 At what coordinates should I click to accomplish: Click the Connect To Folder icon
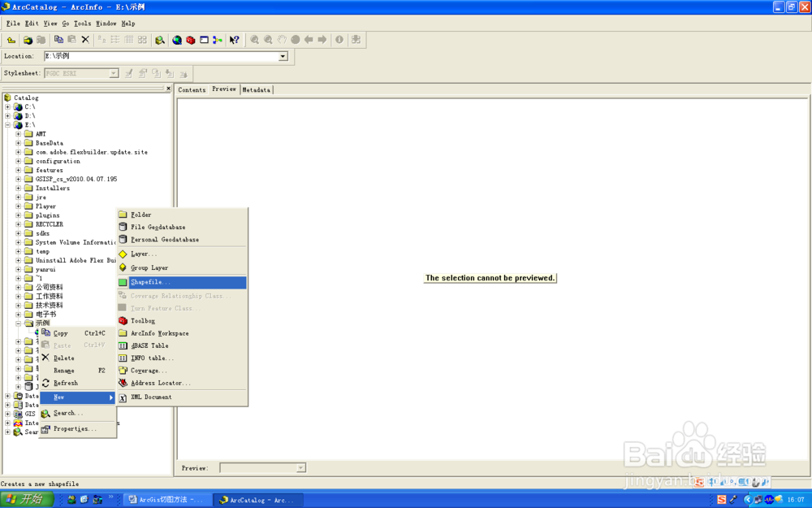click(28, 40)
